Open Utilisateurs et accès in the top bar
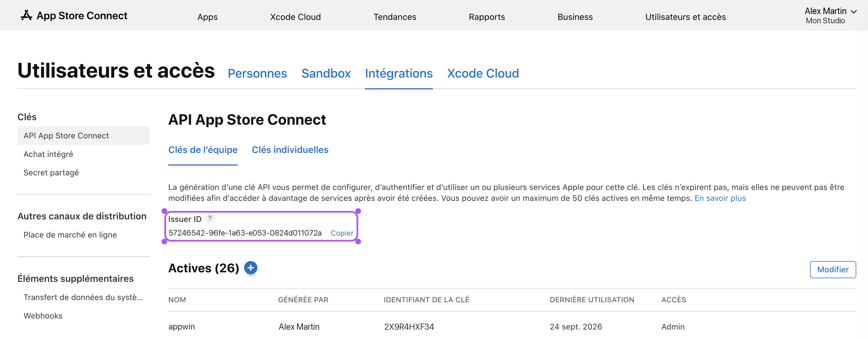The height and width of the screenshot is (339, 868). (686, 17)
